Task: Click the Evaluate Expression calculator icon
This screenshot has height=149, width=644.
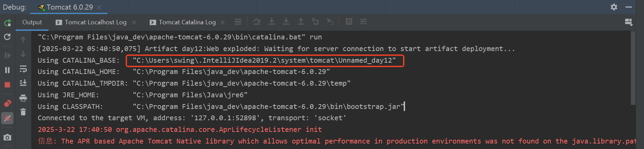Action: click(x=349, y=22)
